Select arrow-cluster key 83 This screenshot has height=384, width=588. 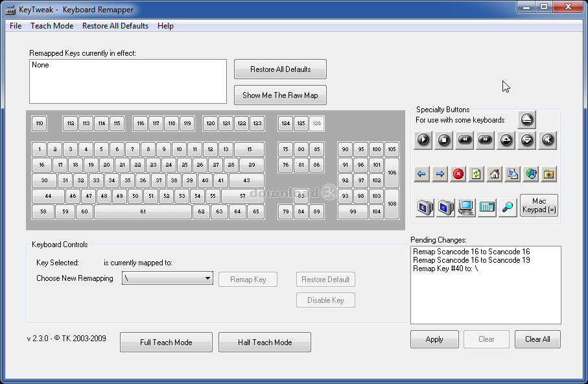coord(301,196)
